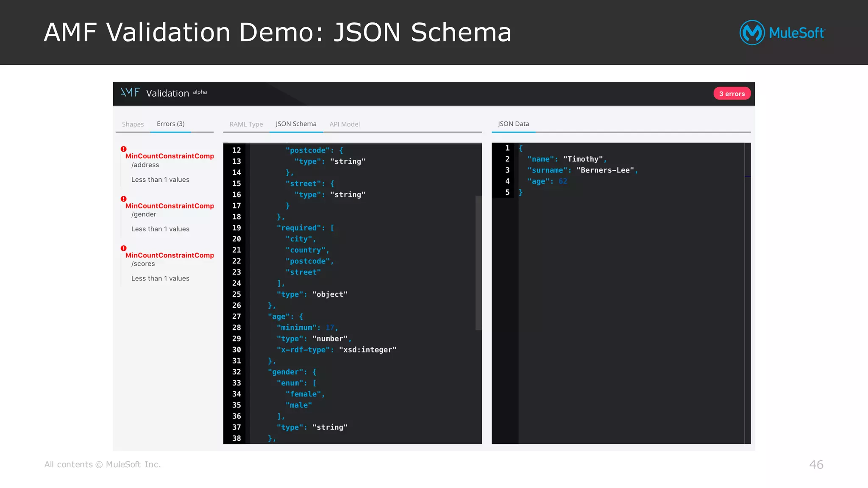Image resolution: width=868 pixels, height=488 pixels.
Task: Click the /scores path text
Action: (x=143, y=263)
